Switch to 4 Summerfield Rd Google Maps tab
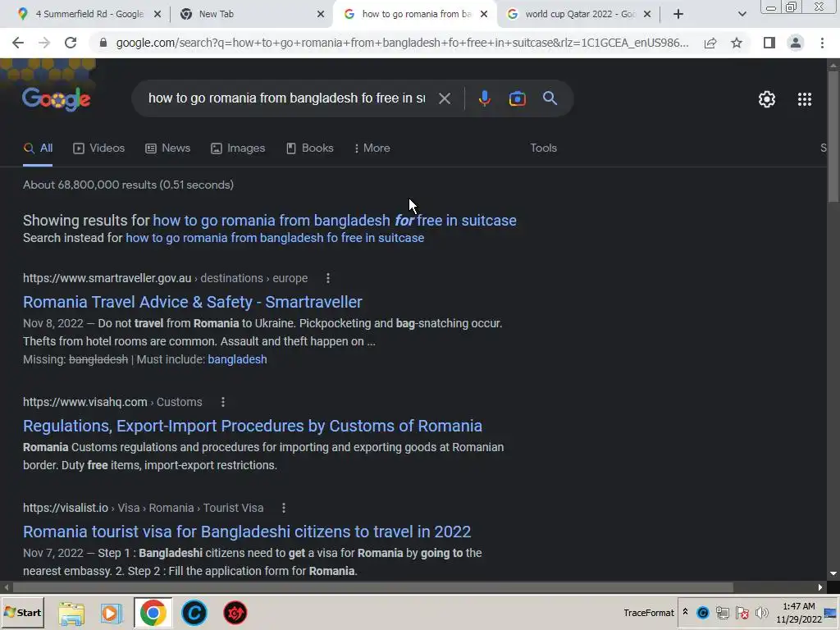Viewport: 840px width, 630px height. [89, 14]
